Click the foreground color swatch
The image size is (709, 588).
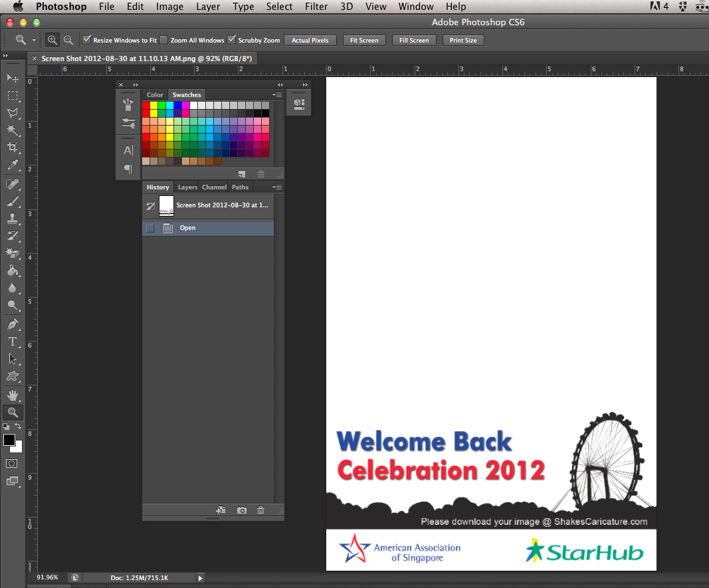9,440
